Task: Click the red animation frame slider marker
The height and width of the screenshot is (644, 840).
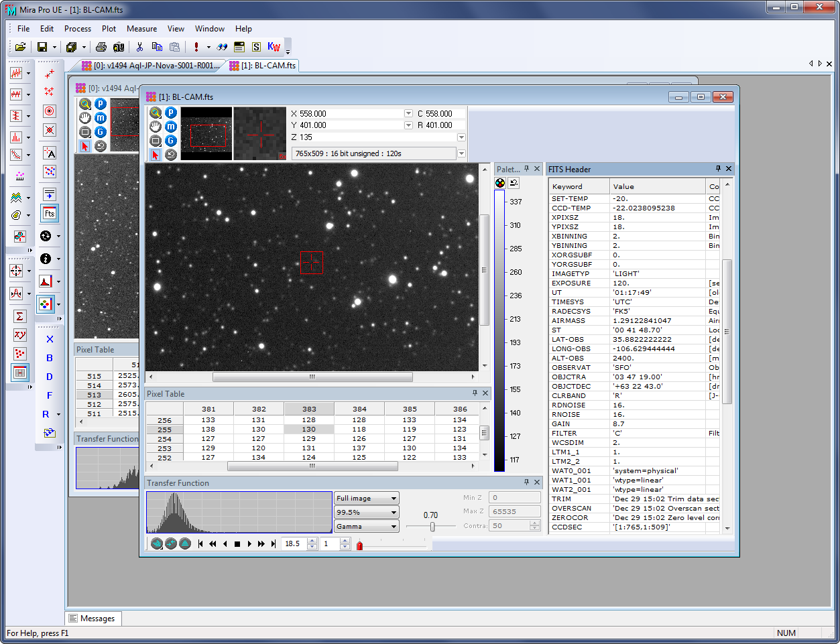Action: click(359, 545)
